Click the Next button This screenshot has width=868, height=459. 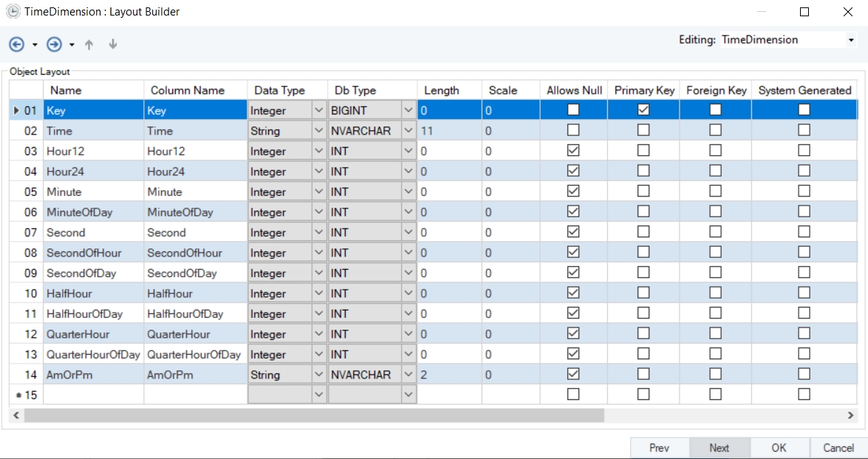[x=719, y=448]
